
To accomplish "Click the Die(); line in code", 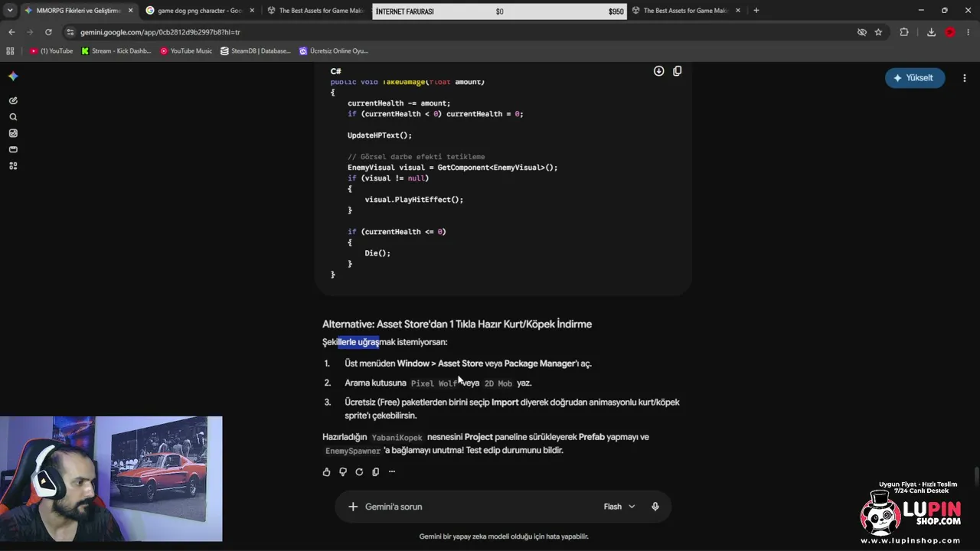I will [x=377, y=253].
